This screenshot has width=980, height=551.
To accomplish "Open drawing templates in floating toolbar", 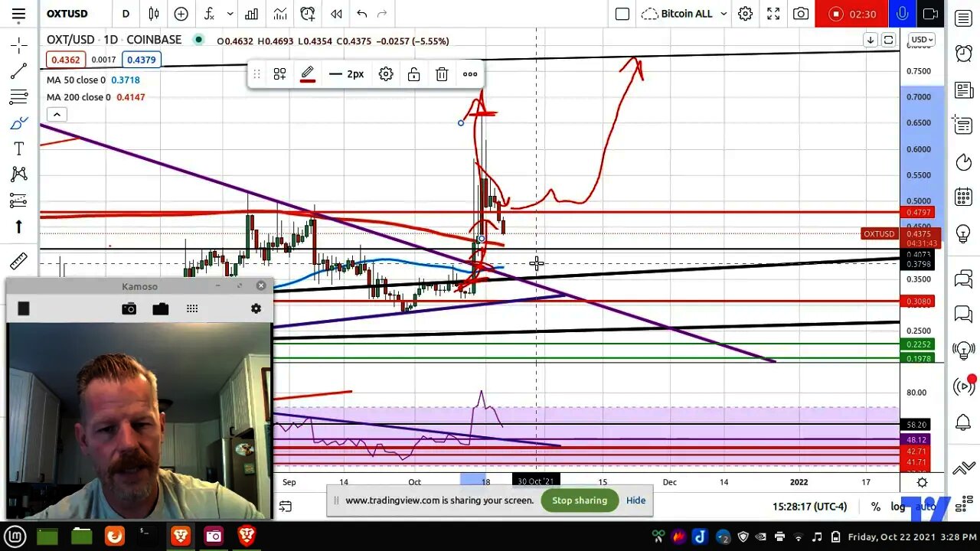I will 279,74.
